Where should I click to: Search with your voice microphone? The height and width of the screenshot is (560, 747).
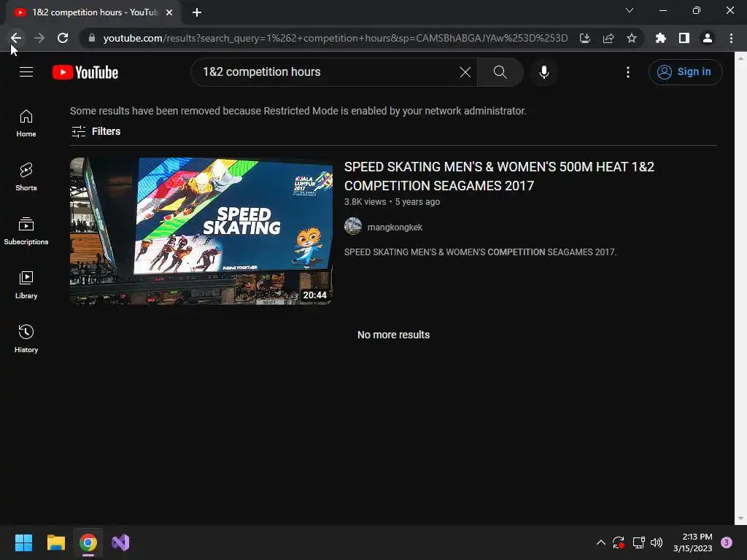pos(544,72)
